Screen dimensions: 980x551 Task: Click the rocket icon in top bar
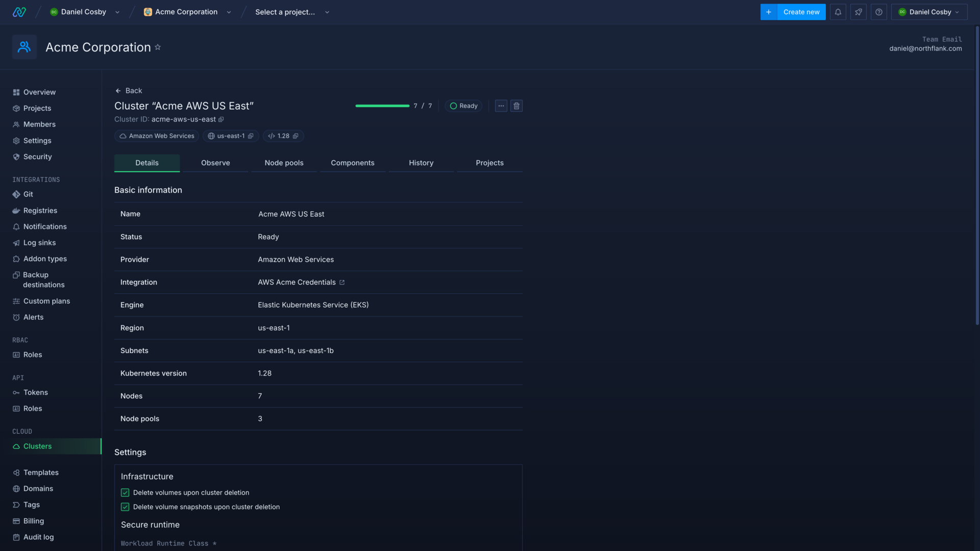coord(858,12)
